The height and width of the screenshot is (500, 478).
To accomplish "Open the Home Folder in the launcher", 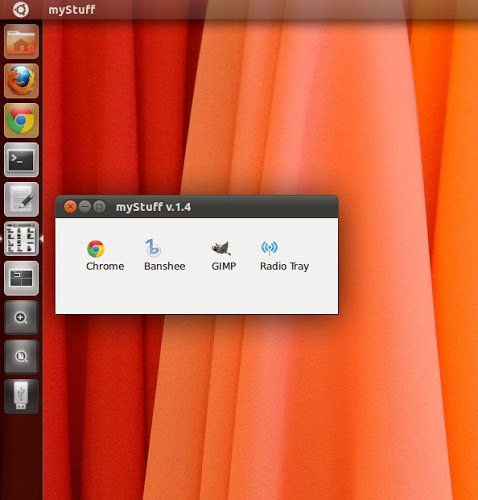I will coord(21,42).
